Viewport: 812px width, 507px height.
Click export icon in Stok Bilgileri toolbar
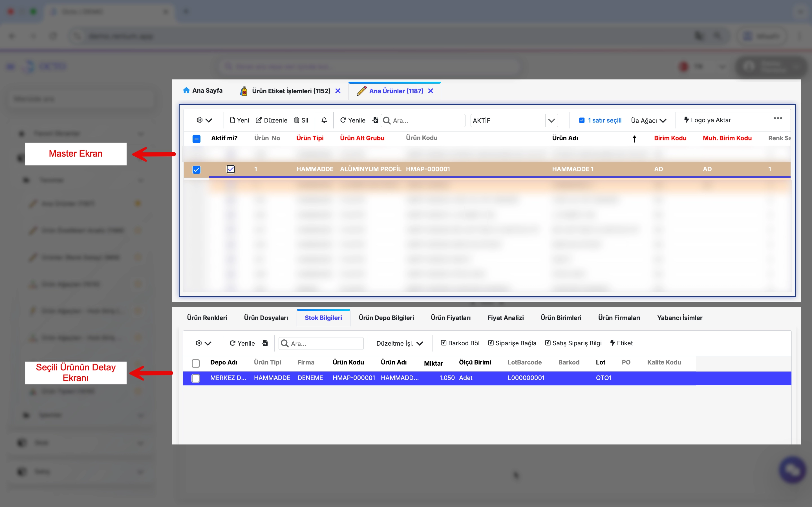[265, 343]
